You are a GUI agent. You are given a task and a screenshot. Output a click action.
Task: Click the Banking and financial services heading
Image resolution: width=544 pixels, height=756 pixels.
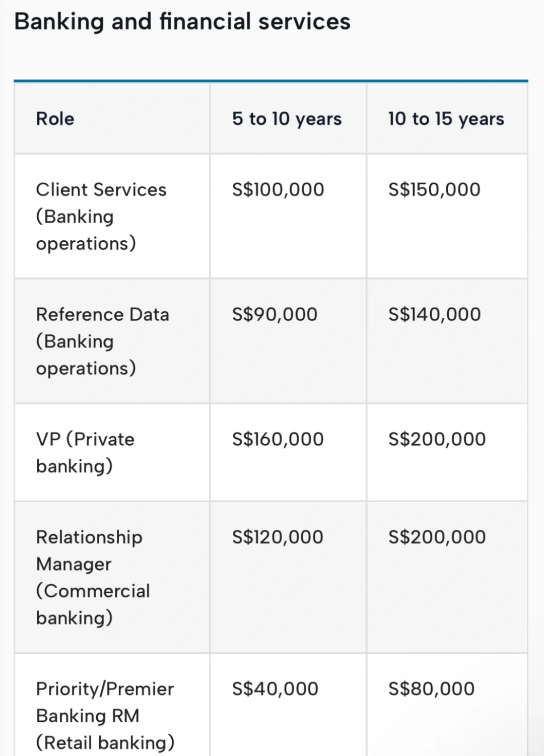(x=182, y=22)
